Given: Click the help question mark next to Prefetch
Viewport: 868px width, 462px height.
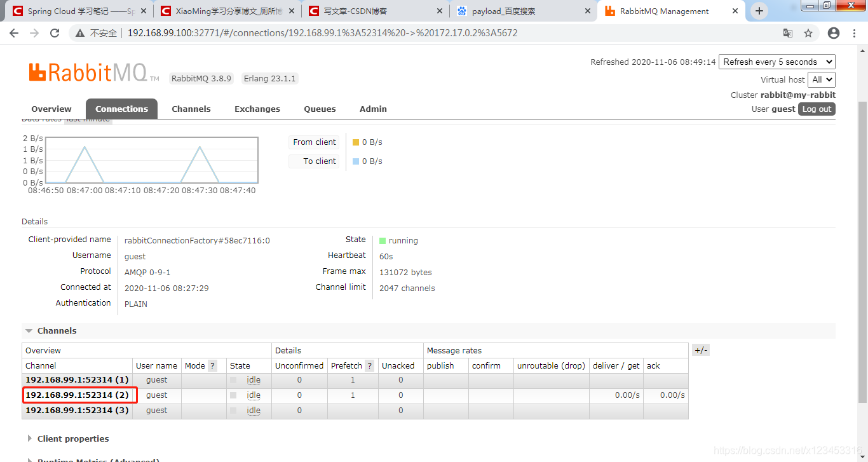Looking at the screenshot, I should coord(369,366).
